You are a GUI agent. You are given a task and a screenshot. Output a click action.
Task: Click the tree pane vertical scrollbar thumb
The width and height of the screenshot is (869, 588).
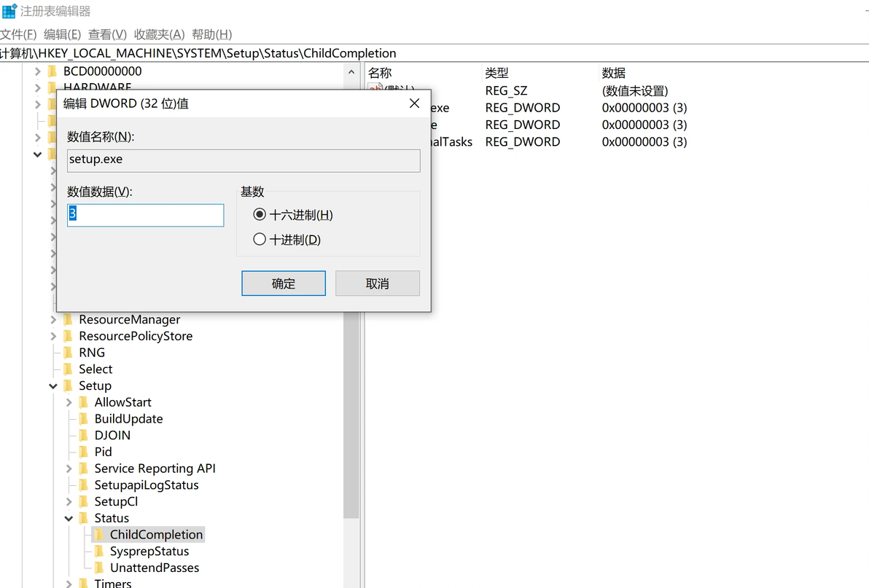351,415
